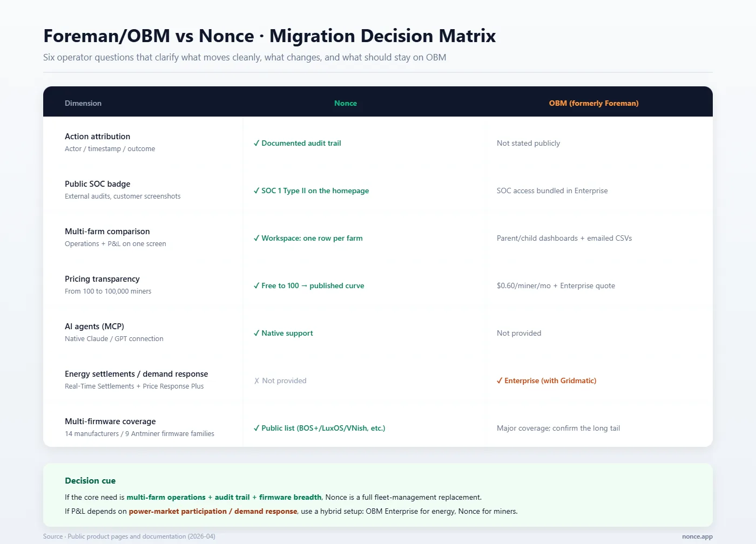Click 'External audits, customer screenshots' subtext

pyautogui.click(x=123, y=196)
